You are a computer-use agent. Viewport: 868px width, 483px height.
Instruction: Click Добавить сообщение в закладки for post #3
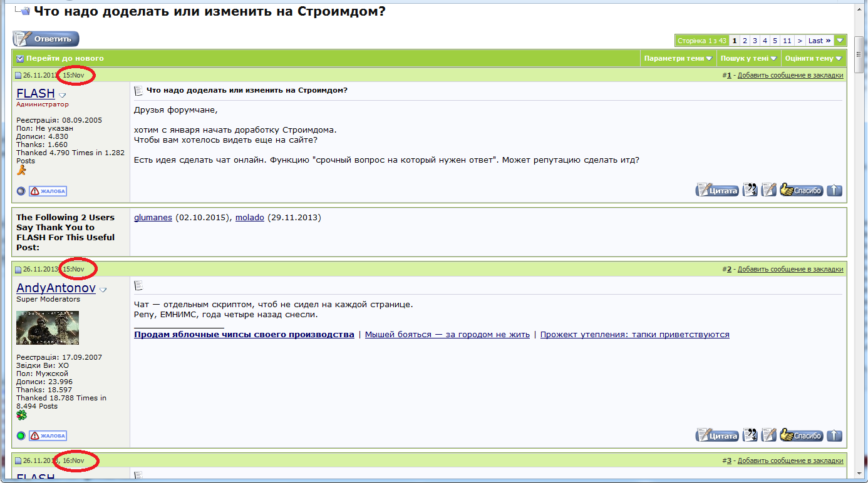(x=790, y=461)
